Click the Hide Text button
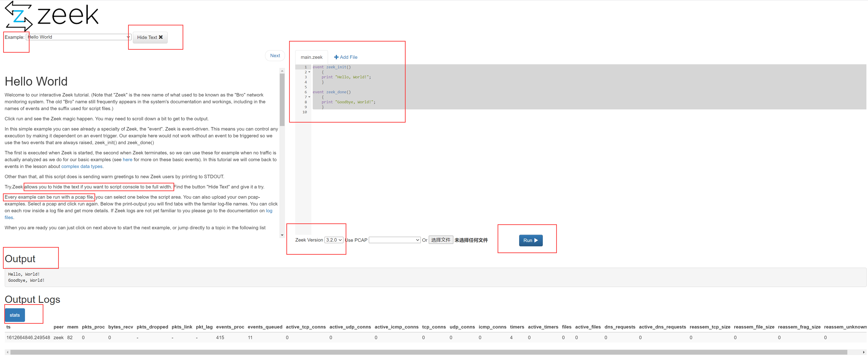This screenshot has width=868, height=358. click(x=150, y=37)
